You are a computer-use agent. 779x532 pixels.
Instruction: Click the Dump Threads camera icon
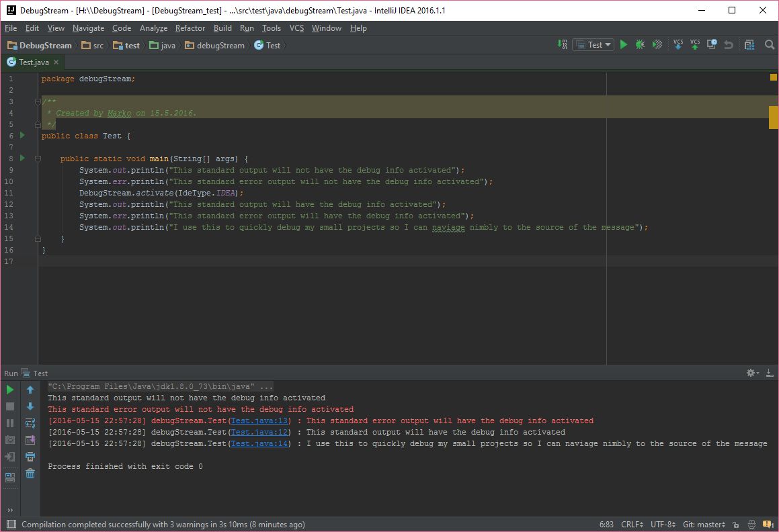click(x=10, y=440)
